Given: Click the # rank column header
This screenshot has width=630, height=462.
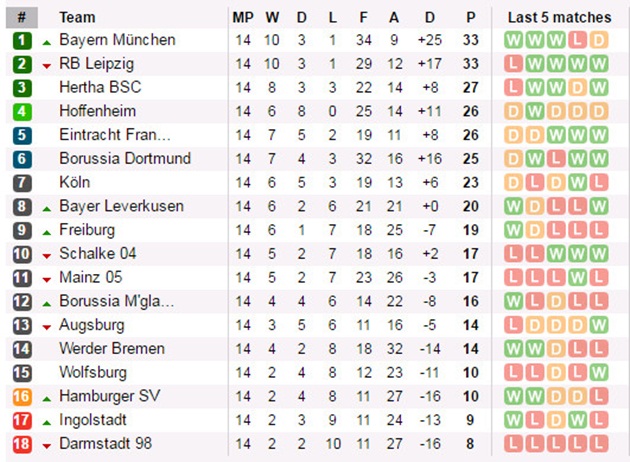Looking at the screenshot, I should pos(22,17).
